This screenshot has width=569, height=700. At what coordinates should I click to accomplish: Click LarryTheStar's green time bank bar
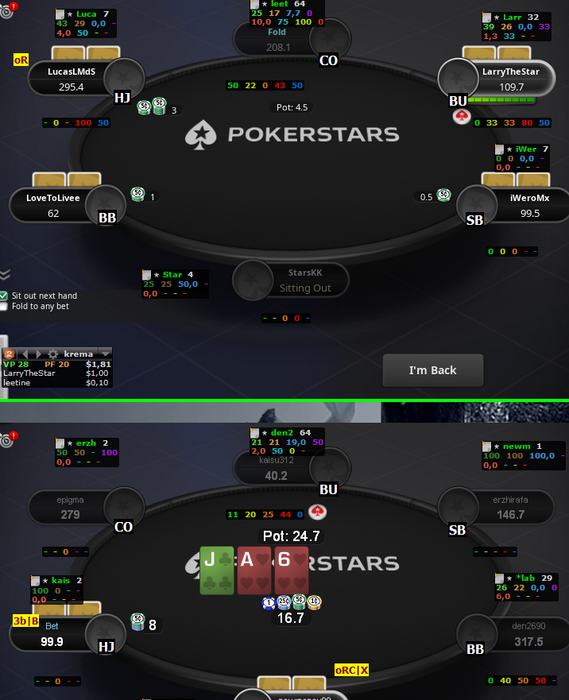tap(501, 100)
